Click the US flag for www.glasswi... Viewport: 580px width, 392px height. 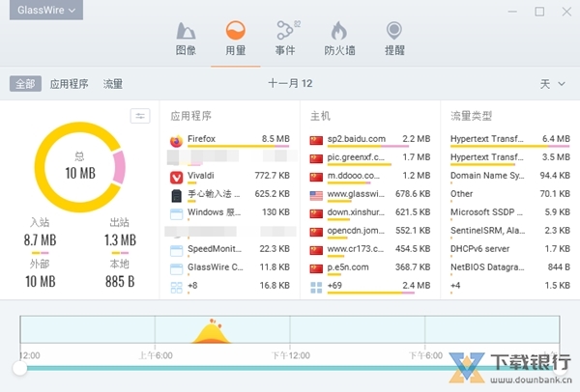pos(316,195)
